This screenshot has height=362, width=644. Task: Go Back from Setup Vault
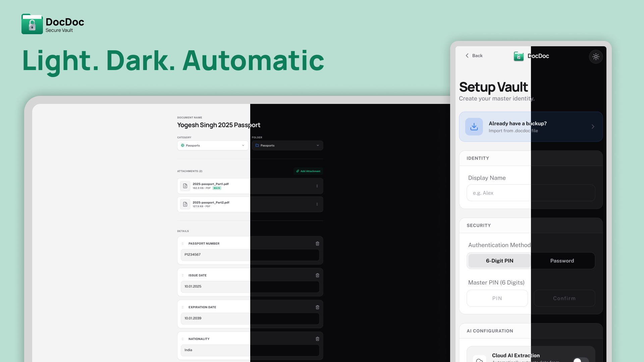coord(474,56)
